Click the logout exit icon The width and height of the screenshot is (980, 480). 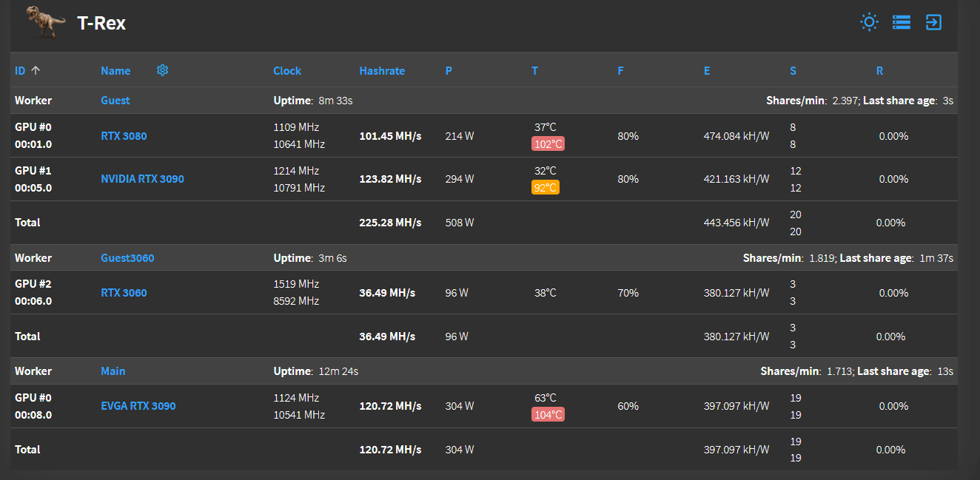point(934,22)
